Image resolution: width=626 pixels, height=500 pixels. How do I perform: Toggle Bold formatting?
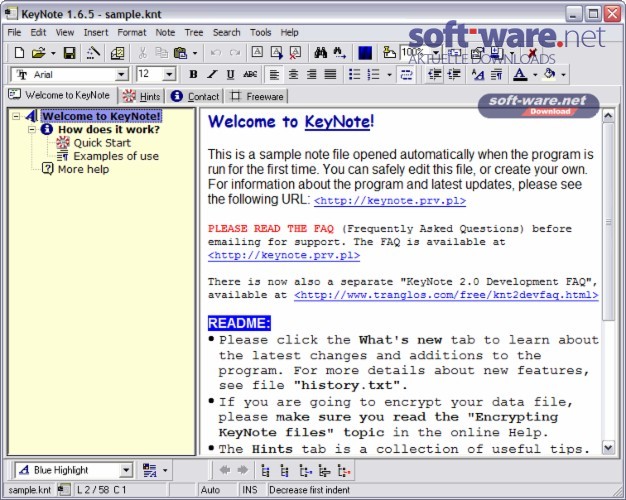click(193, 75)
